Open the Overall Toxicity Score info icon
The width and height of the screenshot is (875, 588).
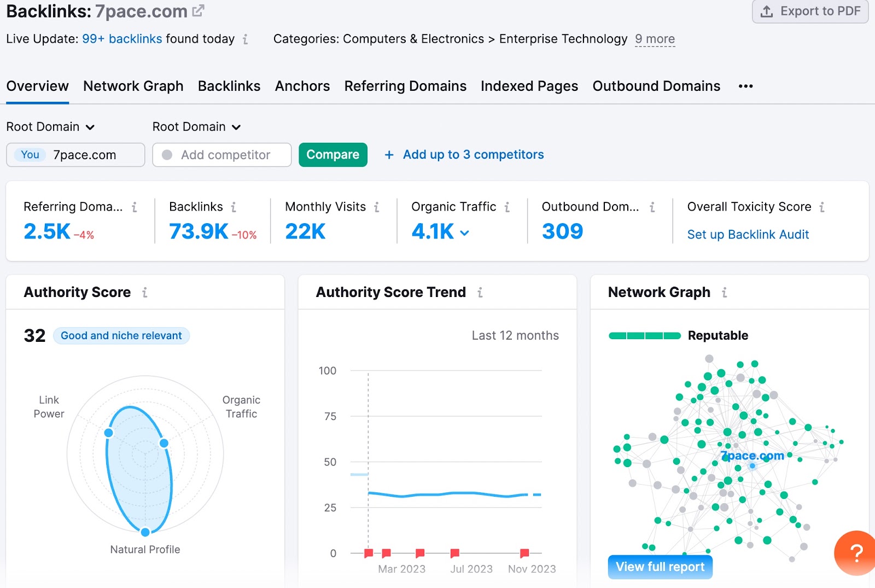pyautogui.click(x=822, y=207)
